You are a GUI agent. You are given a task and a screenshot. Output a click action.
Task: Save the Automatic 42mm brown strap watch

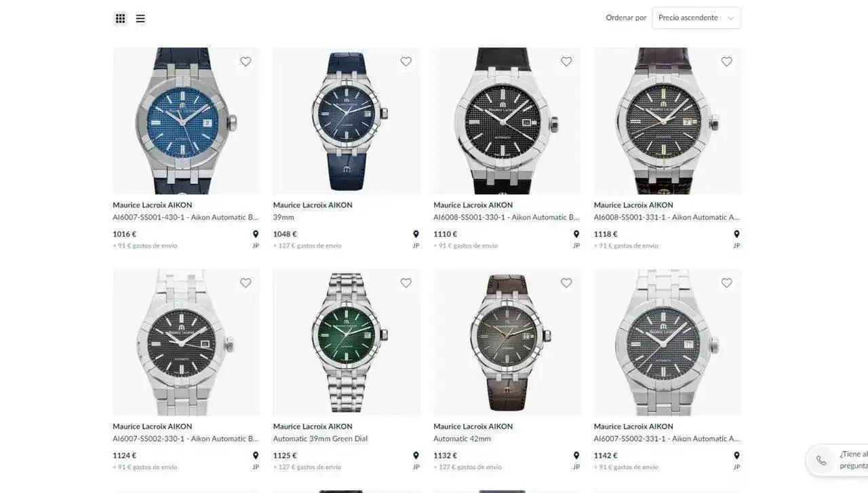[x=566, y=283]
